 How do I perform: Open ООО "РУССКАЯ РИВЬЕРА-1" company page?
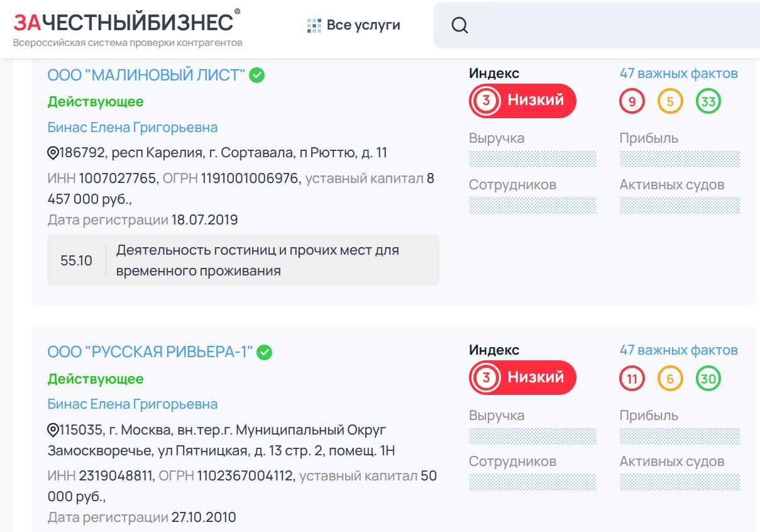[150, 352]
